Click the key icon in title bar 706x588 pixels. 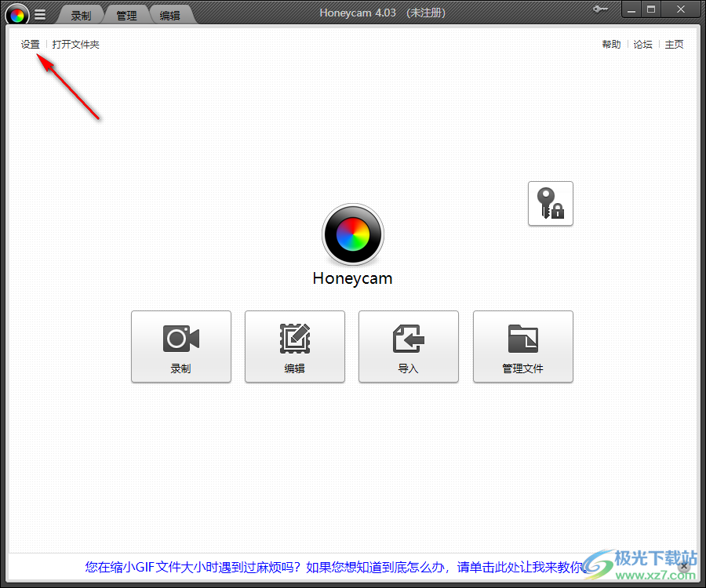tap(600, 9)
